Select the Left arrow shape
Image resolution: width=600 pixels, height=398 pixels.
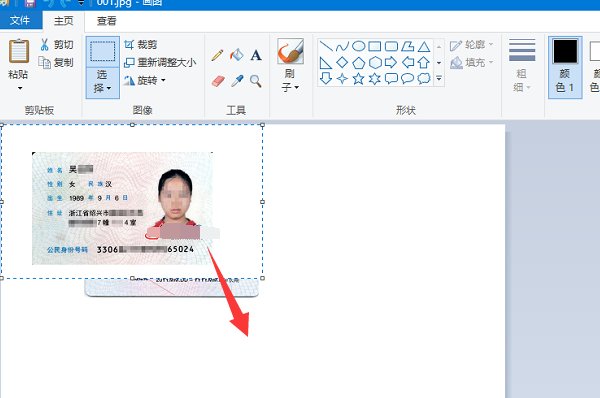(408, 62)
